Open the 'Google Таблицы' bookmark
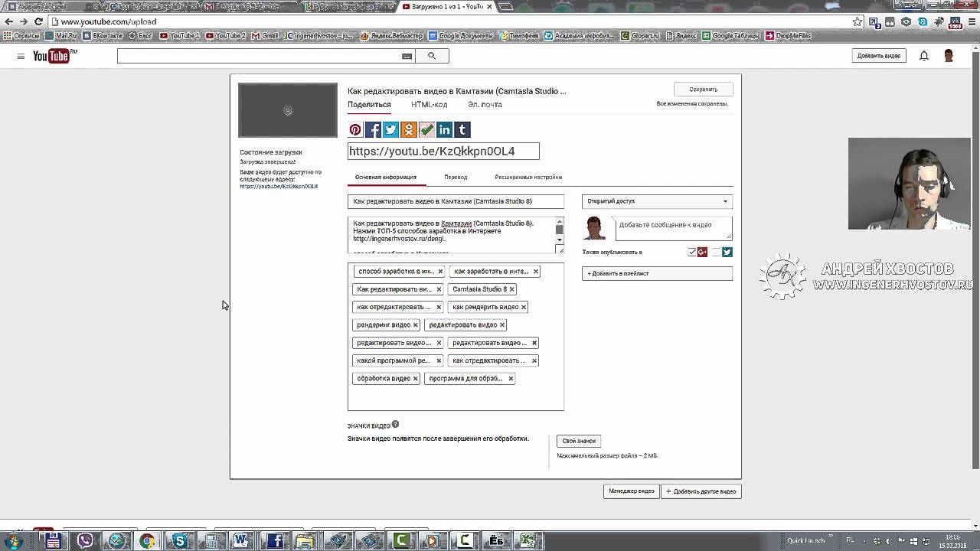The height and width of the screenshot is (551, 980). pos(731,35)
